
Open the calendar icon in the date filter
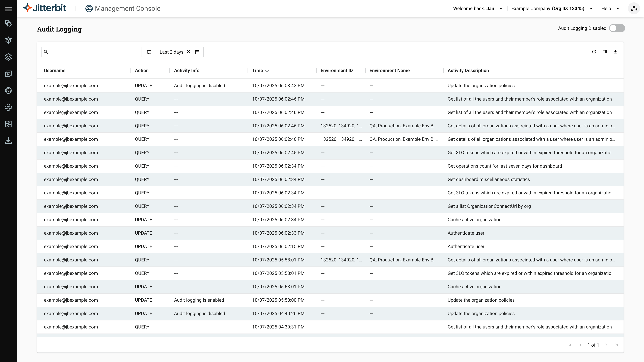click(197, 52)
